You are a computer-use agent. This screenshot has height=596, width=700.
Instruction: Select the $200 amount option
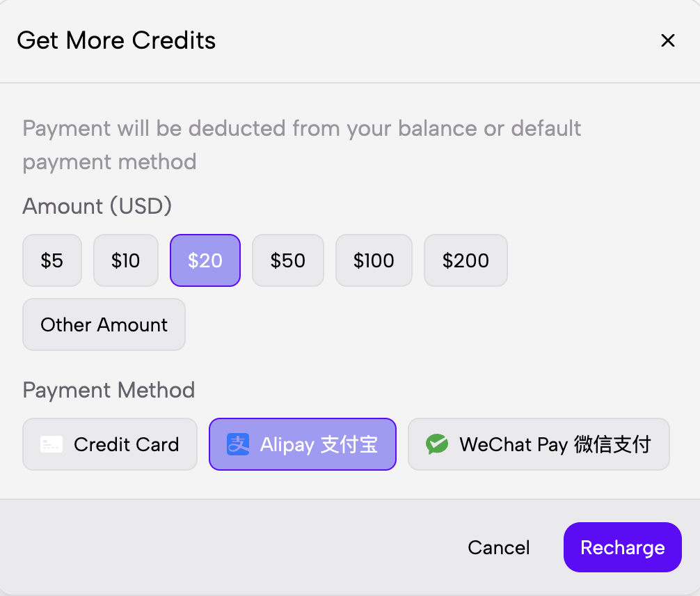click(466, 260)
